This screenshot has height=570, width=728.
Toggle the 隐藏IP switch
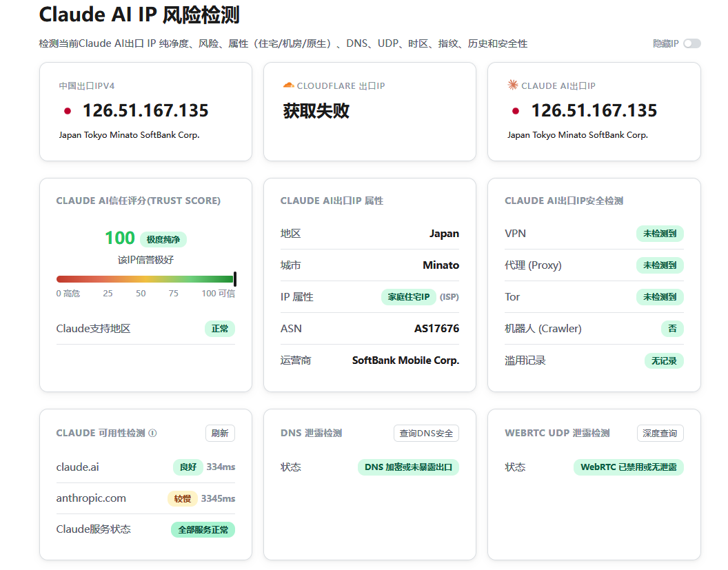click(691, 43)
